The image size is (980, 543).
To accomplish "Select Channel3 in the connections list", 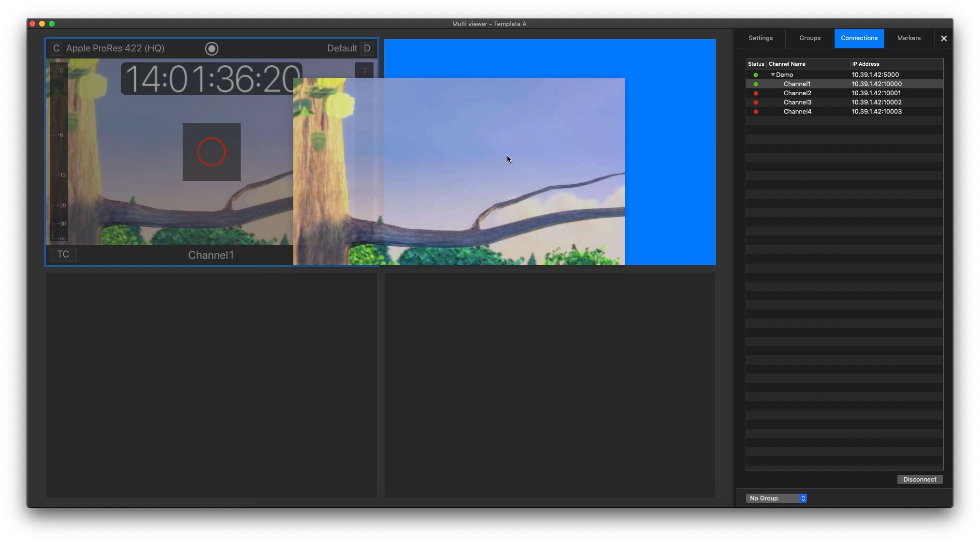I will point(844,103).
